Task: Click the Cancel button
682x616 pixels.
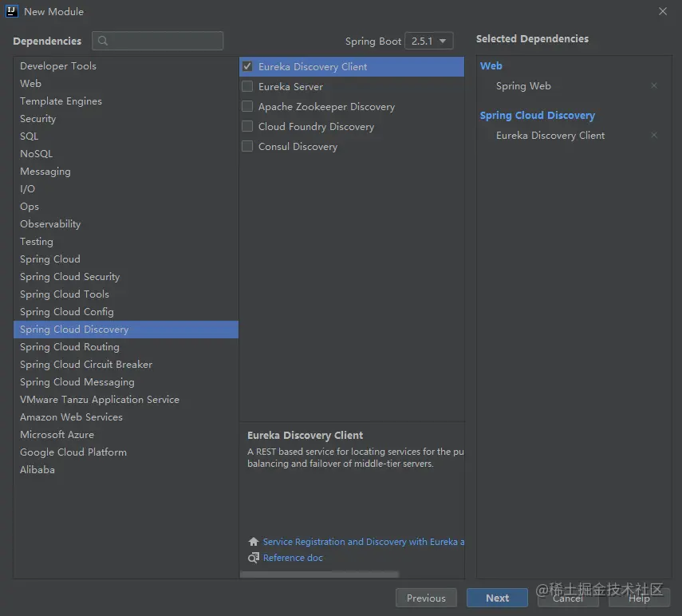Action: pos(568,598)
